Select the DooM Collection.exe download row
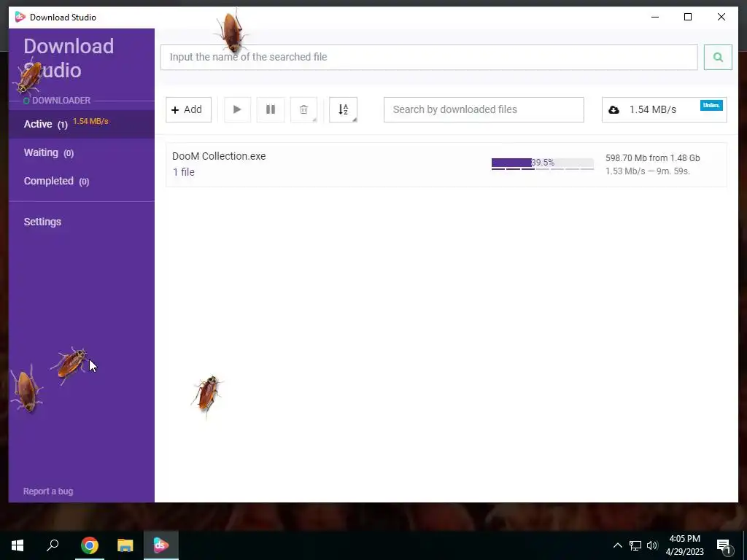Image resolution: width=747 pixels, height=560 pixels. [x=446, y=164]
